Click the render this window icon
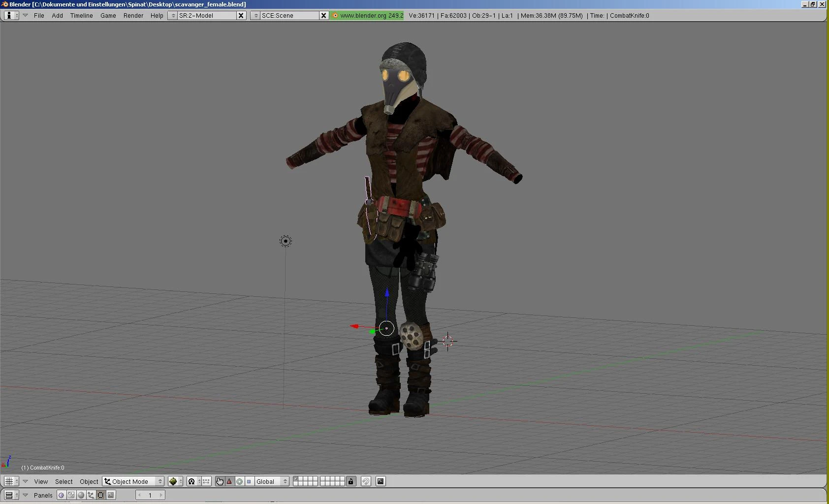The width and height of the screenshot is (829, 504). pyautogui.click(x=381, y=481)
